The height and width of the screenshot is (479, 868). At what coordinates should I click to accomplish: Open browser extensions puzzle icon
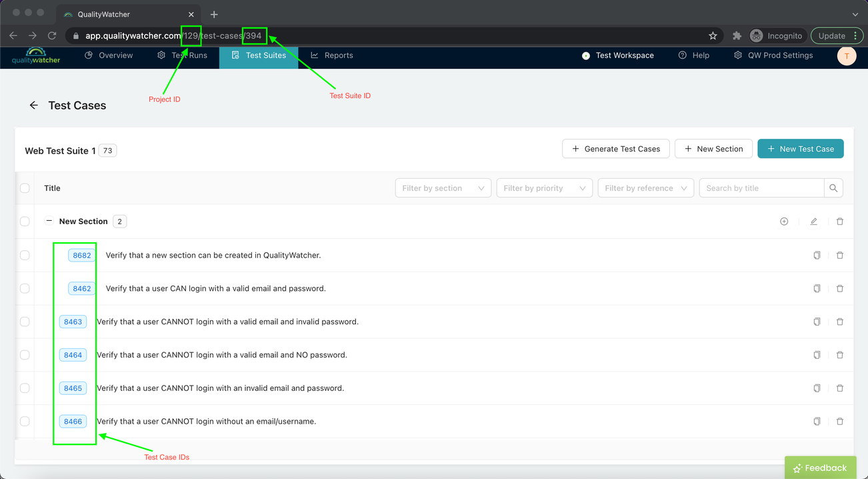(x=737, y=36)
